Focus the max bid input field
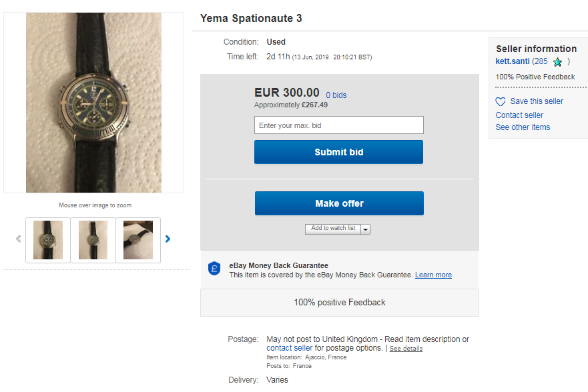The image size is (588, 392). (x=339, y=125)
